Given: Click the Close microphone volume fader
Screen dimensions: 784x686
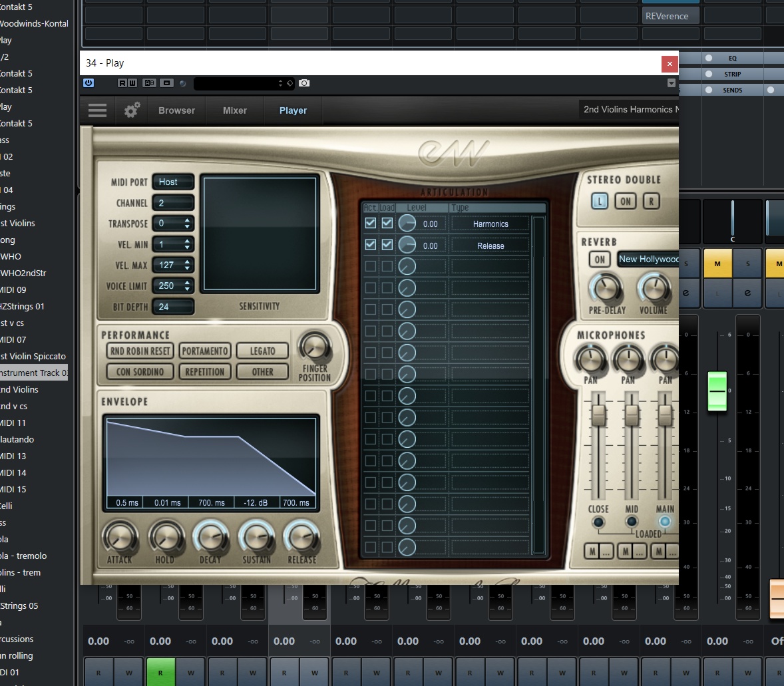Looking at the screenshot, I should pos(598,415).
